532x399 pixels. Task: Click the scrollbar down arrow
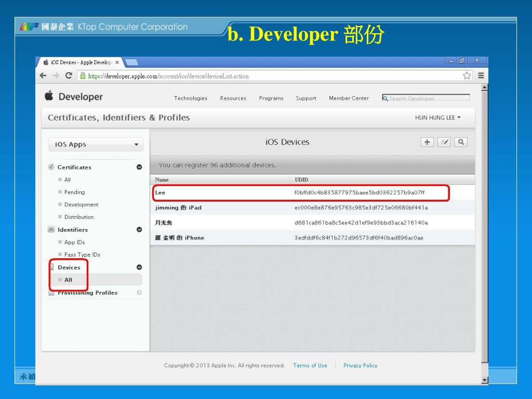[485, 380]
